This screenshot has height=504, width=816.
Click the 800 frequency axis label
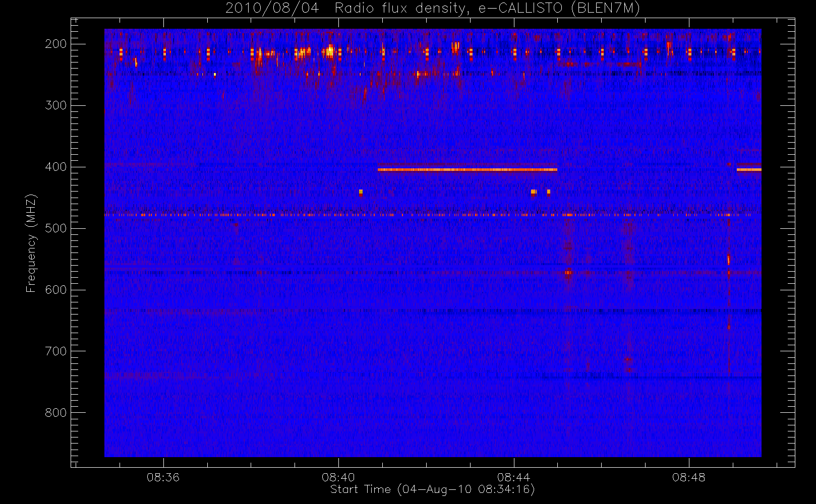[x=56, y=413]
